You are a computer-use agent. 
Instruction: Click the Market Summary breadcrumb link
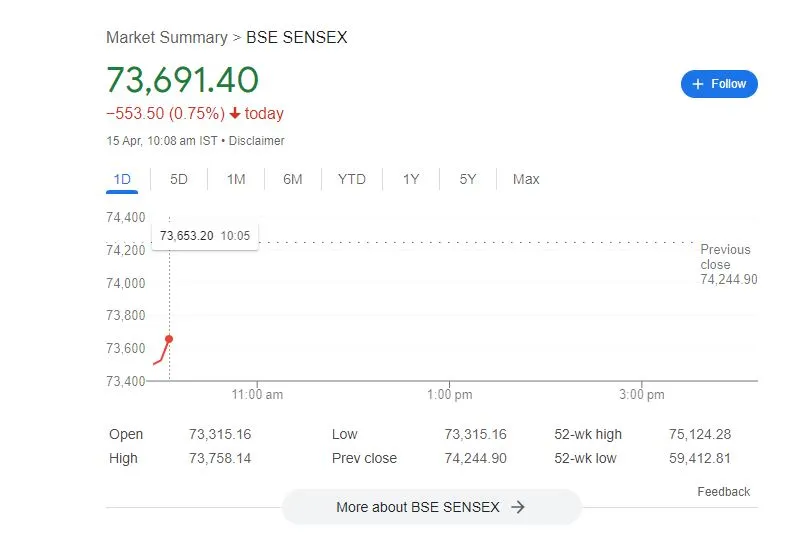point(167,38)
